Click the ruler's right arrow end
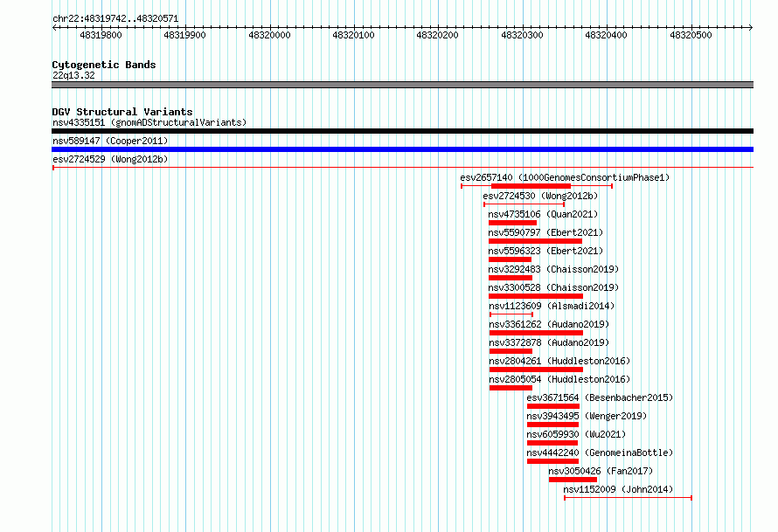 (x=751, y=28)
